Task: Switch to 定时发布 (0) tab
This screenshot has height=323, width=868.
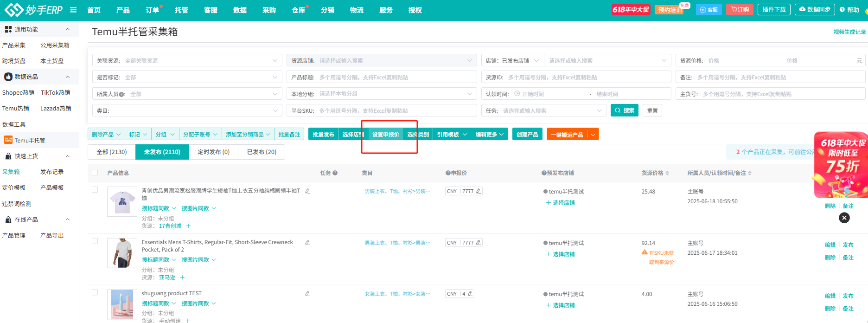Action: point(213,152)
